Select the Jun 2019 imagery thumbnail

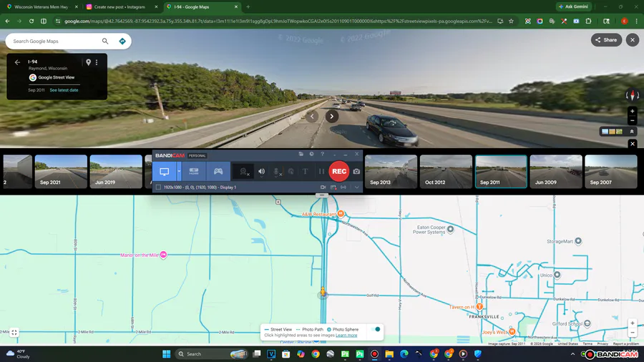point(116,172)
